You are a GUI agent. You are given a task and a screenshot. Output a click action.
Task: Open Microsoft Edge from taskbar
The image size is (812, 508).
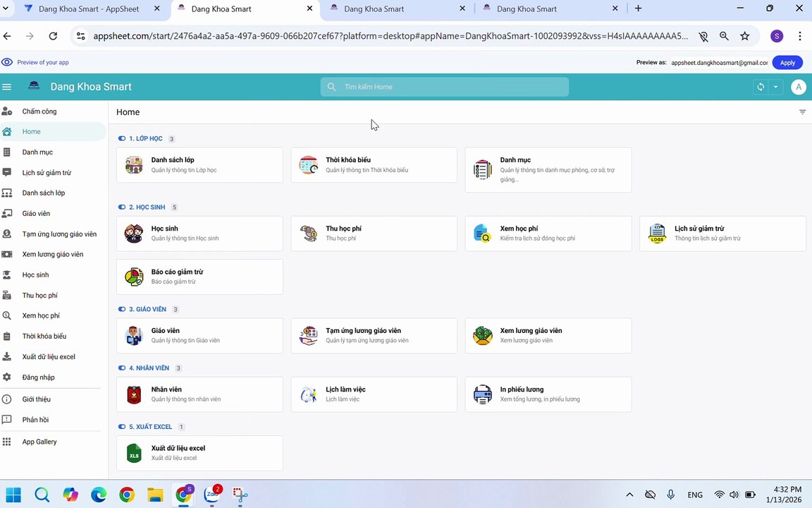click(99, 495)
